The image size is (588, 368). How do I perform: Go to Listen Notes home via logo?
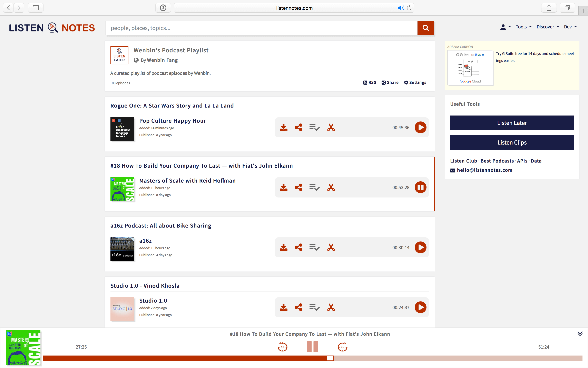click(x=52, y=28)
